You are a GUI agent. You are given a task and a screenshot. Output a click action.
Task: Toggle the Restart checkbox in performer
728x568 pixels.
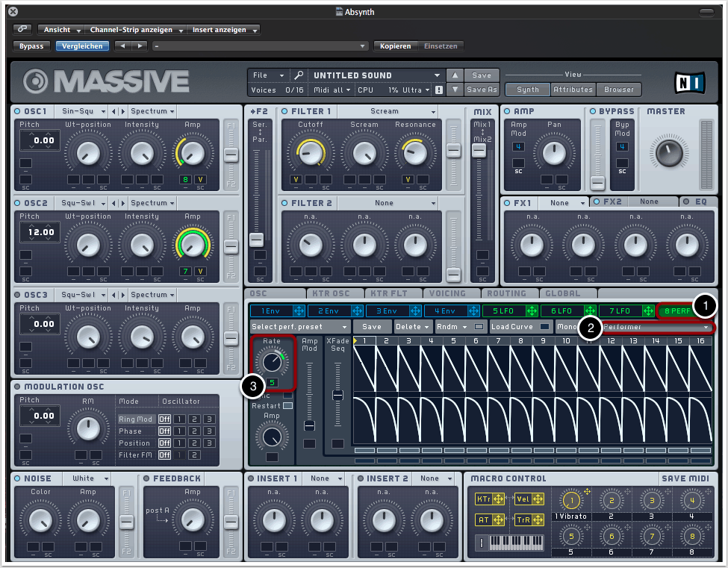[287, 405]
